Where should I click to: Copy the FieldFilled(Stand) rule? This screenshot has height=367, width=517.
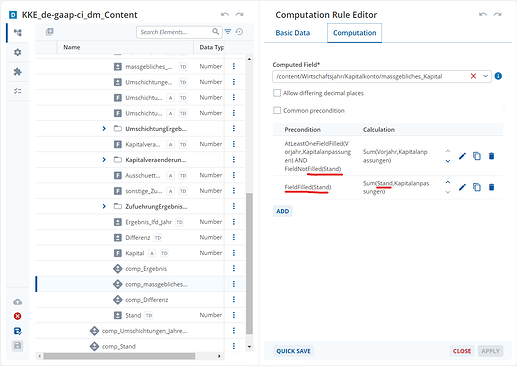(477, 187)
